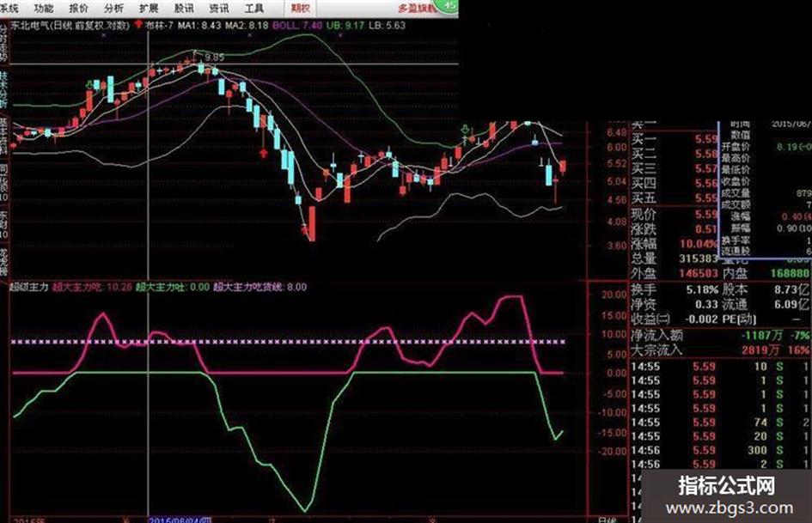Click the 净资 0.33 value

[x=706, y=304]
